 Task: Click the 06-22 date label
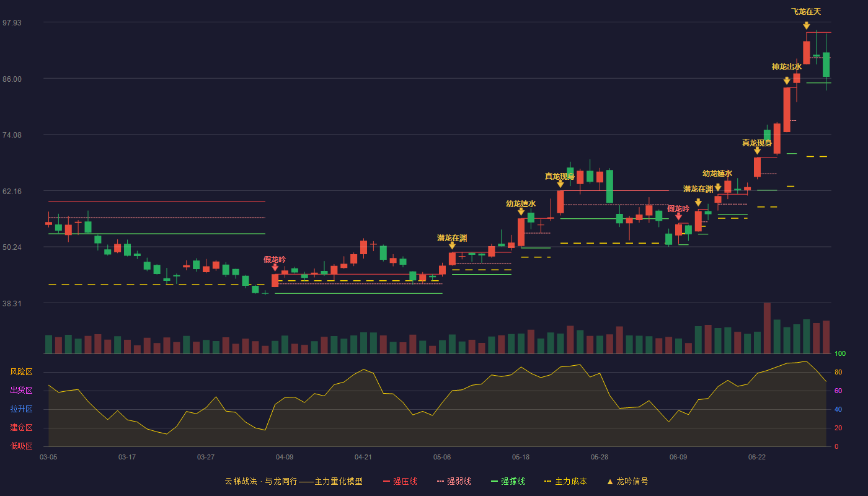[757, 457]
